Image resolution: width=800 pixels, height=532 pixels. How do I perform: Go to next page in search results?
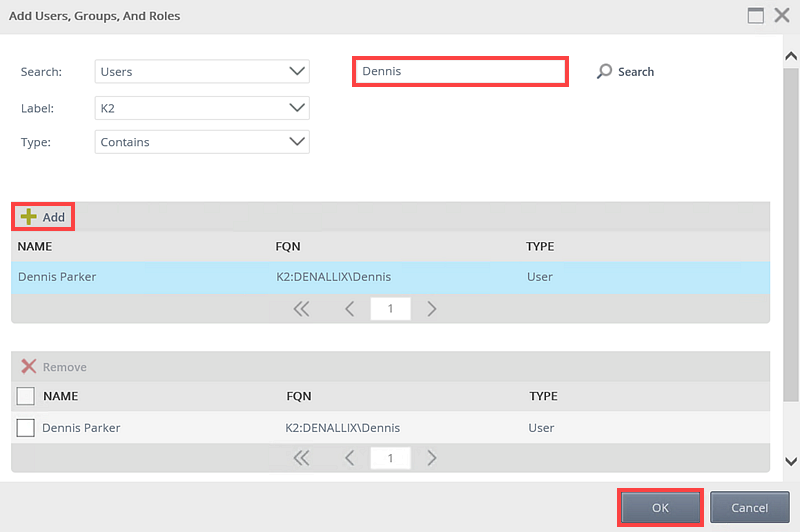[432, 309]
